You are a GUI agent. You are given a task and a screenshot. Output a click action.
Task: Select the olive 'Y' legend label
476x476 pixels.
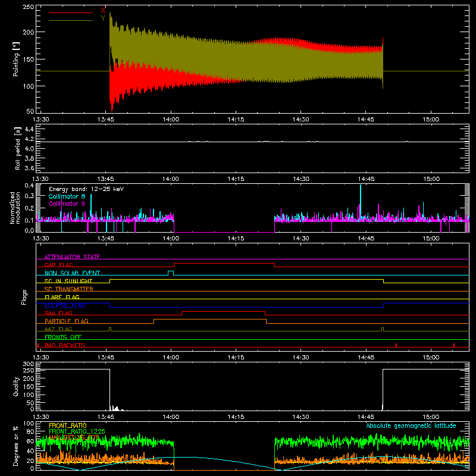click(x=103, y=18)
